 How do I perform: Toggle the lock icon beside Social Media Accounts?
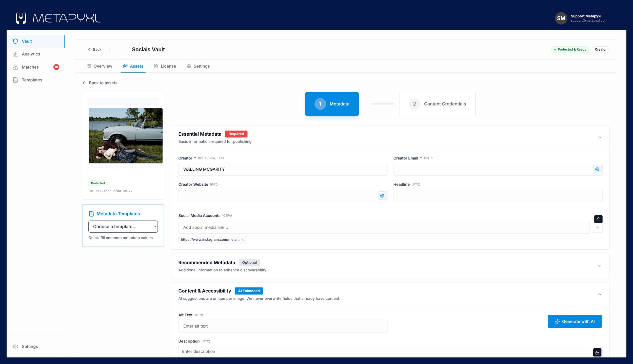click(x=598, y=219)
